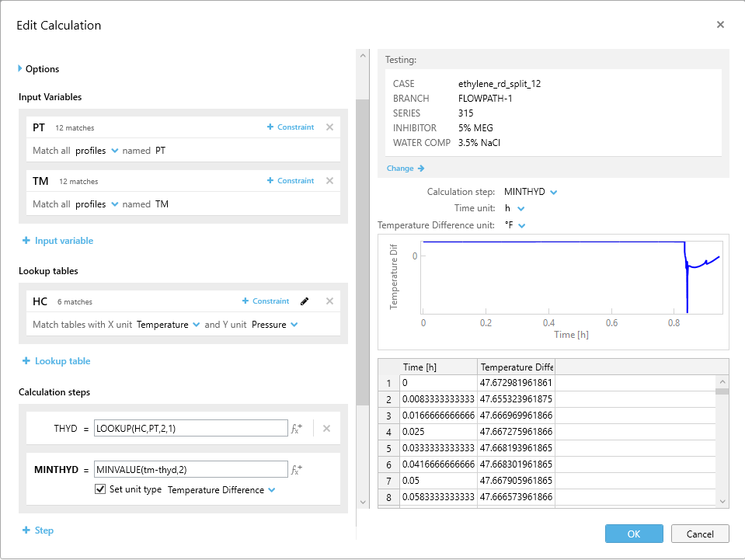This screenshot has width=745, height=560.
Task: Open function picker for THYD step
Action: (x=297, y=428)
